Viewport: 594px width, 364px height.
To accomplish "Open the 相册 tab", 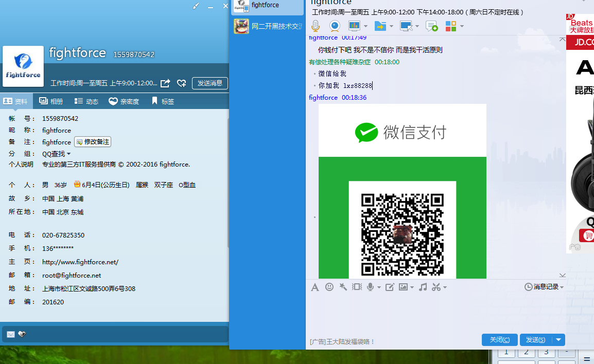I will [x=51, y=101].
